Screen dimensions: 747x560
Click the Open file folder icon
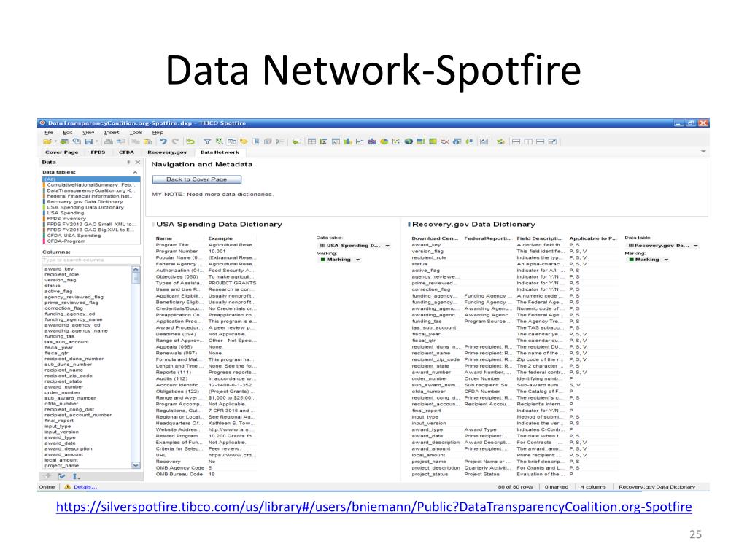pos(47,141)
